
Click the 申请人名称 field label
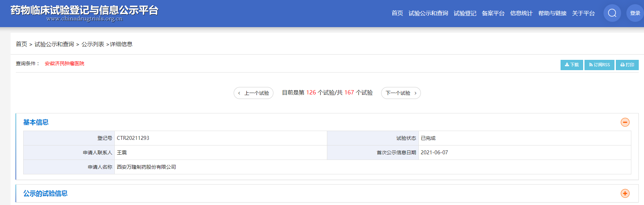click(x=100, y=167)
